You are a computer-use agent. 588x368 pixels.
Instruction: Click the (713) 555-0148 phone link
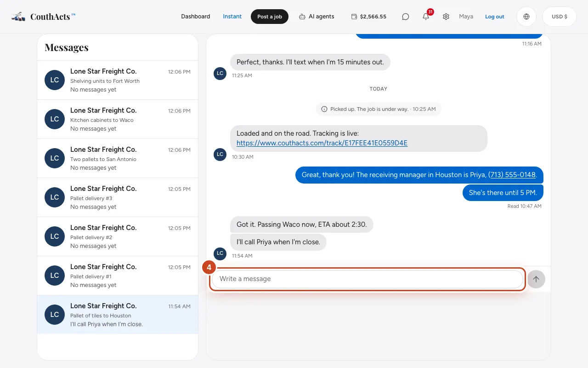pyautogui.click(x=512, y=175)
